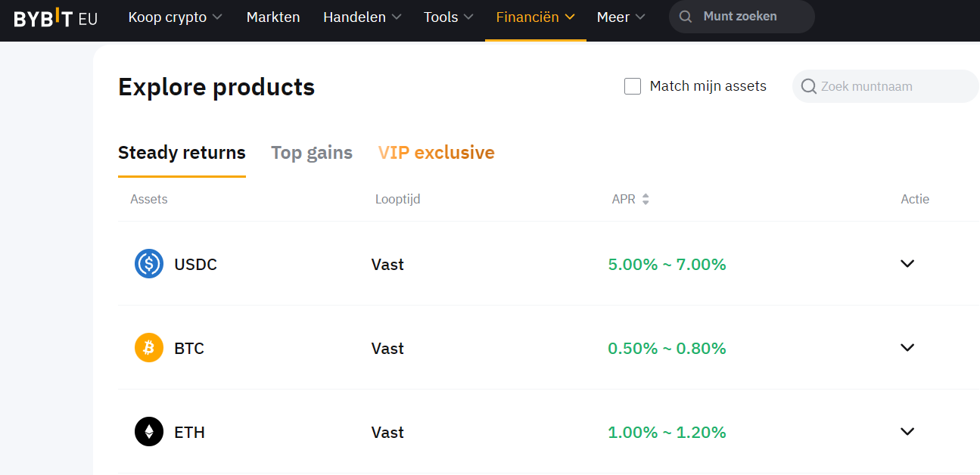Select the Steady returns tab
980x475 pixels.
point(182,153)
